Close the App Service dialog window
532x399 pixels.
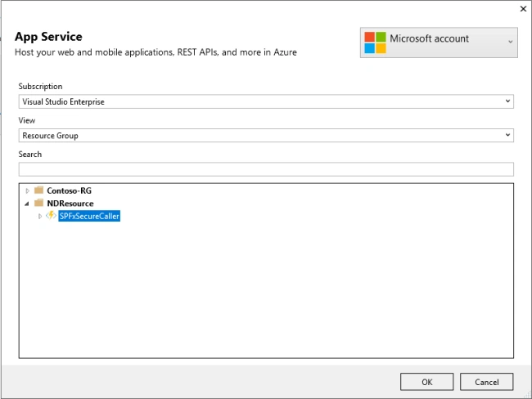523,9
